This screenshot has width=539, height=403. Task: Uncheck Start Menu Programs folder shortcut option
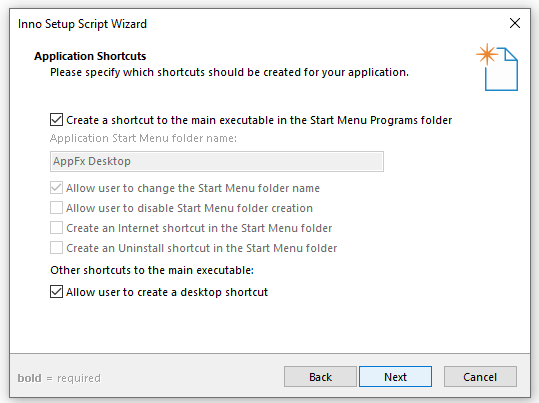[56, 120]
